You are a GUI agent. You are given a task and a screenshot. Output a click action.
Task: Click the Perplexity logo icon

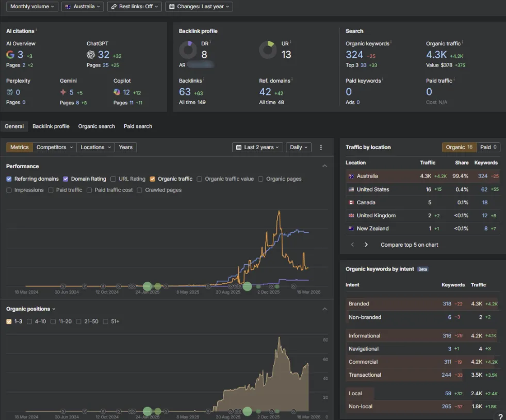(x=10, y=92)
